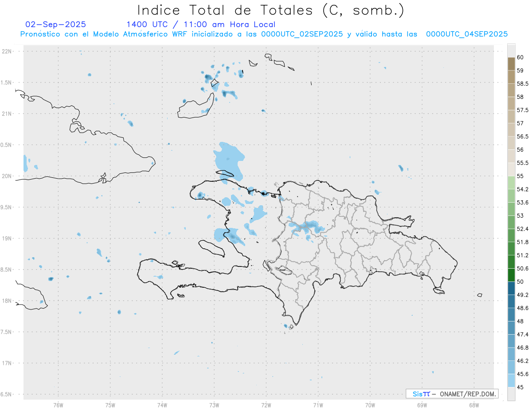Click the "20N" latitude label
Screen dimensions: 532x411
(x=7, y=176)
